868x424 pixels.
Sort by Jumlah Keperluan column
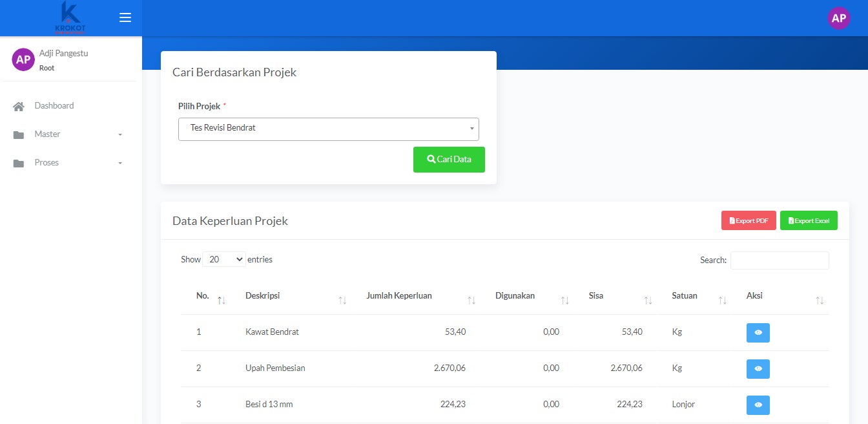[471, 300]
